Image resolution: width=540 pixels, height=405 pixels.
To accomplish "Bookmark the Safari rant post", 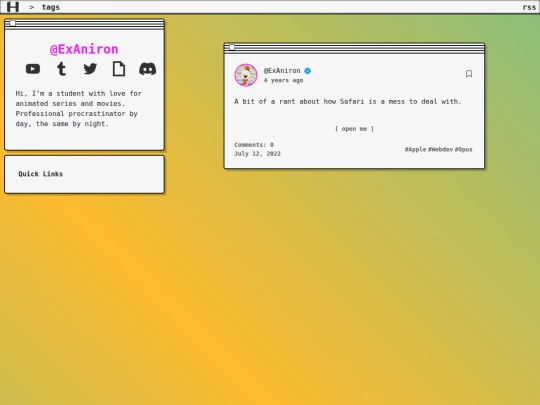I will point(469,74).
